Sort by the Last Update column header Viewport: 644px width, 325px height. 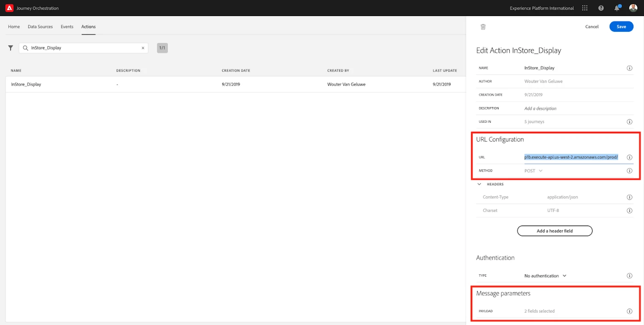(x=445, y=71)
